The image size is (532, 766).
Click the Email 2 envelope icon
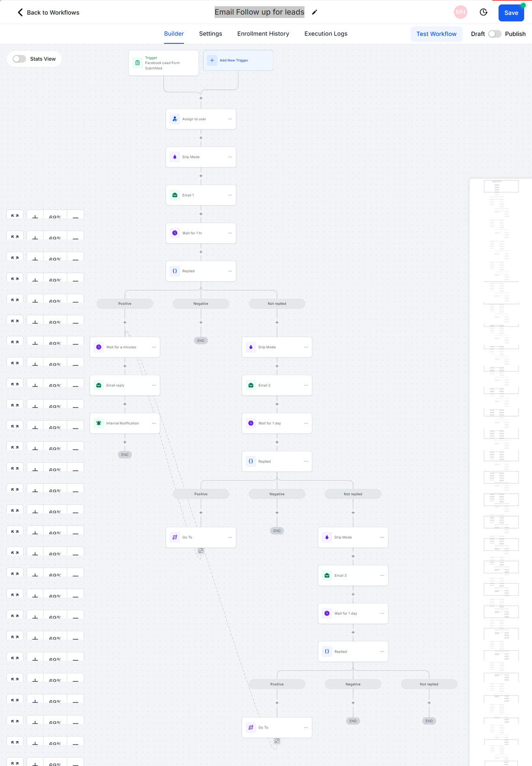pos(251,385)
